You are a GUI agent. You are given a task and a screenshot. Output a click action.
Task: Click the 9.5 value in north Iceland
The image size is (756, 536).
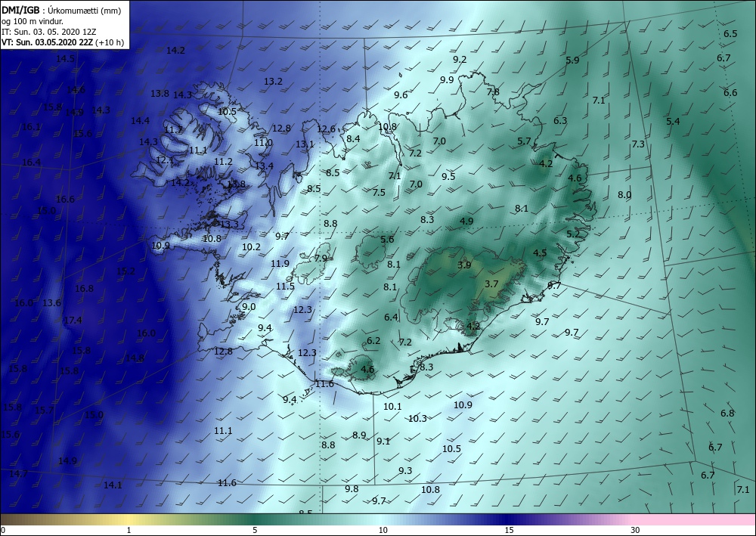click(448, 176)
